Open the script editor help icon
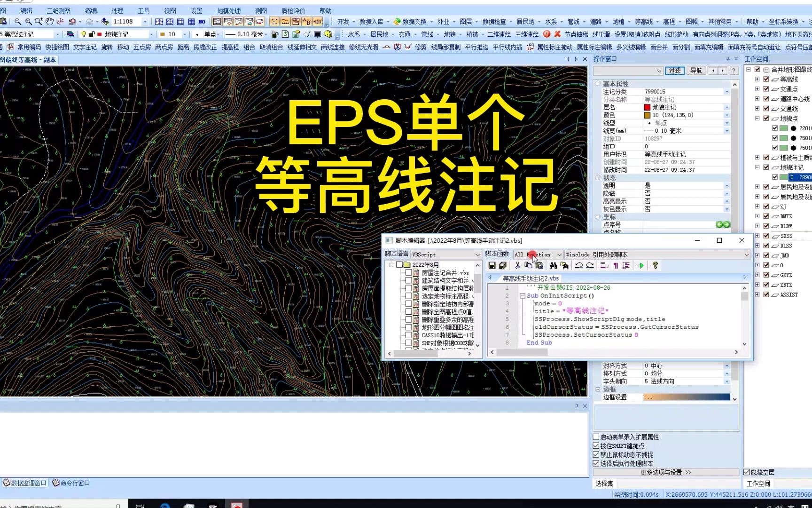 656,265
